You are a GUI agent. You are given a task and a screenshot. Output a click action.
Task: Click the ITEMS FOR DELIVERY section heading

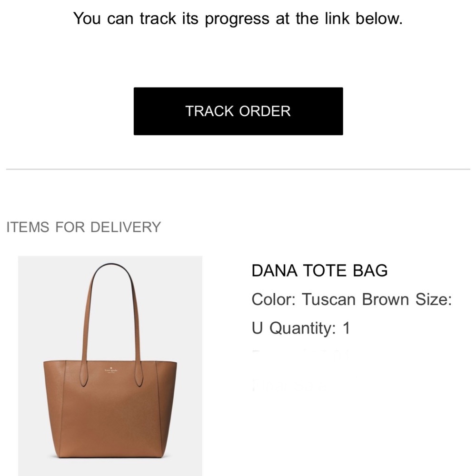pyautogui.click(x=83, y=227)
